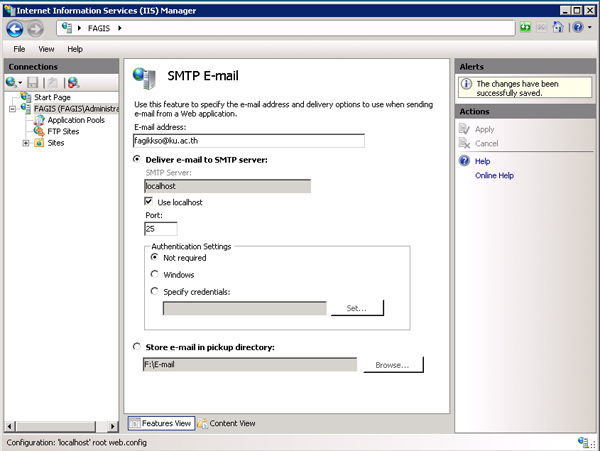Expand the Sites tree node

[x=26, y=143]
